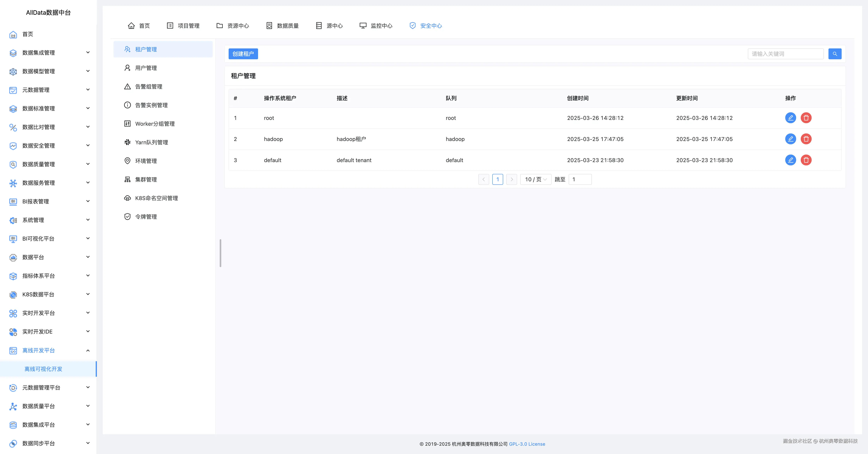Select page 1 in pagination
This screenshot has height=454, width=868.
pos(497,180)
